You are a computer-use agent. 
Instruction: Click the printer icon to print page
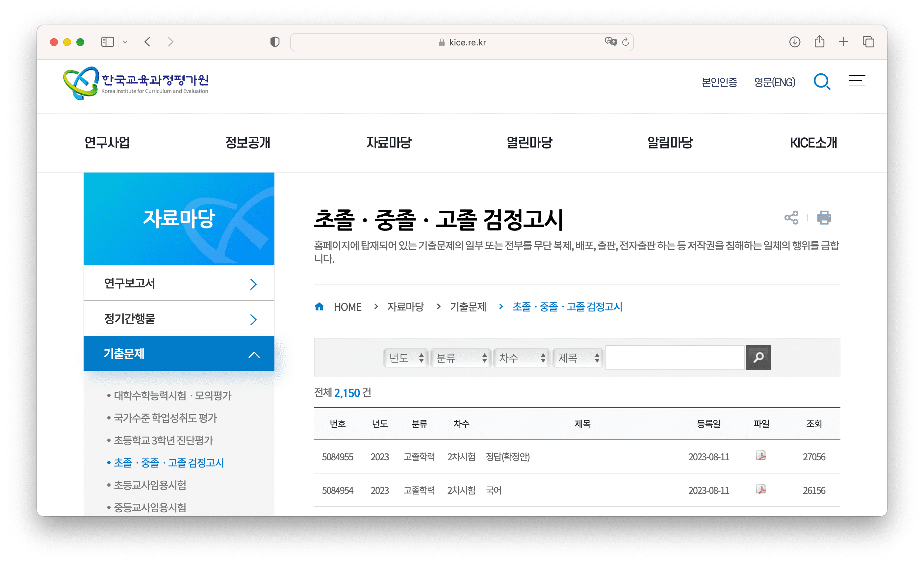824,218
